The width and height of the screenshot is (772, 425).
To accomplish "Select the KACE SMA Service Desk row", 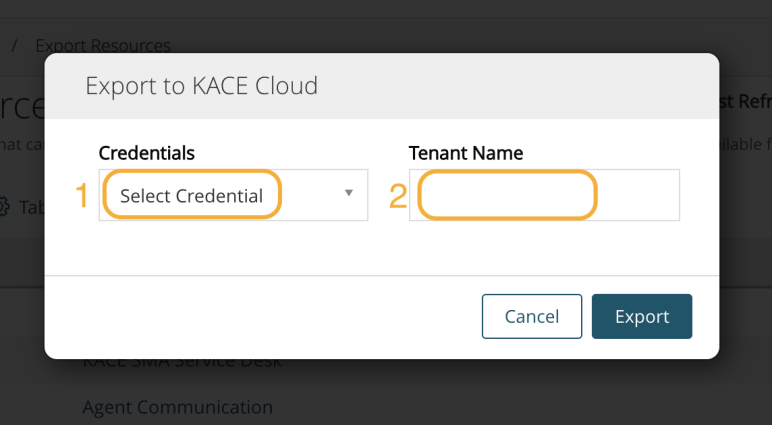I will [181, 361].
